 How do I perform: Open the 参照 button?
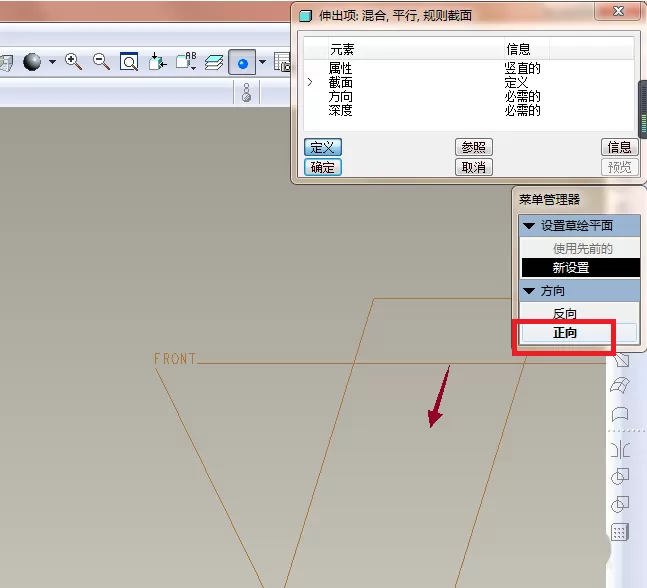click(474, 147)
